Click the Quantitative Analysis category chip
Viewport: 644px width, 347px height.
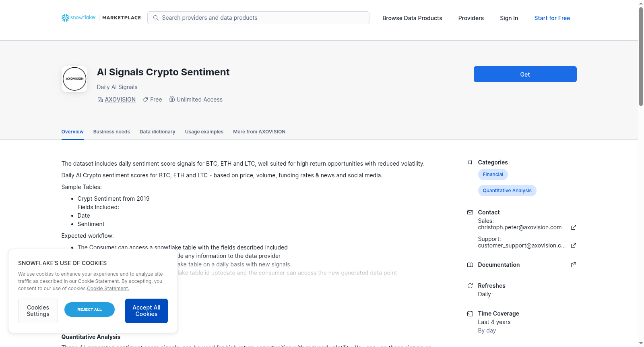507,191
